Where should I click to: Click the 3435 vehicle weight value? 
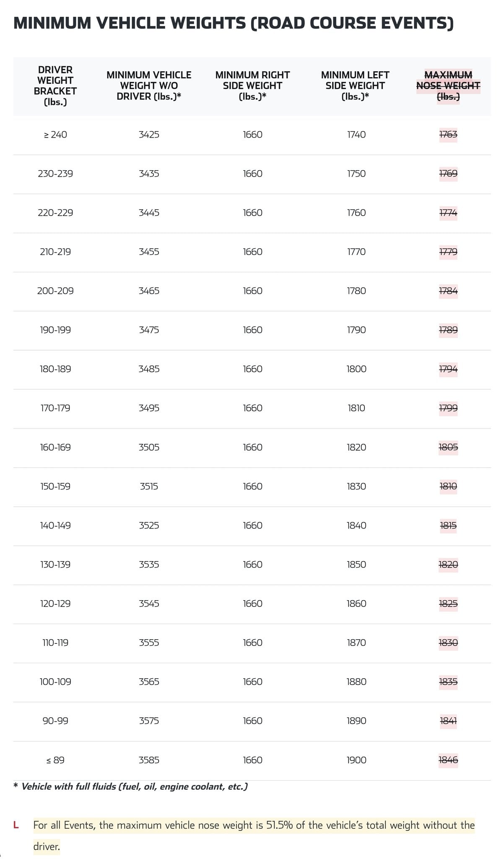click(x=149, y=174)
